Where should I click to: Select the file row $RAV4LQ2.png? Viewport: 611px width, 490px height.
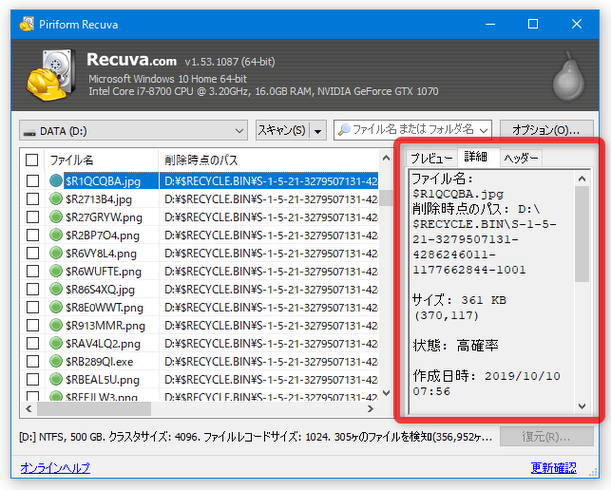(202, 343)
